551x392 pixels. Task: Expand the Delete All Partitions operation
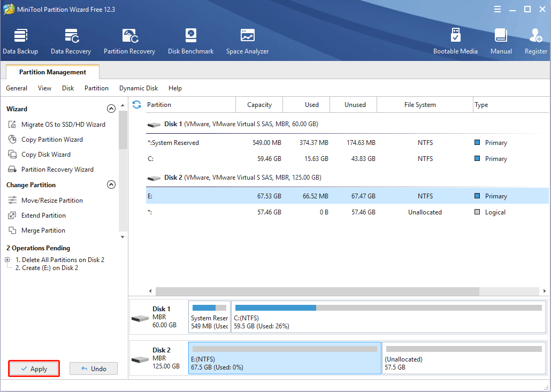point(6,259)
